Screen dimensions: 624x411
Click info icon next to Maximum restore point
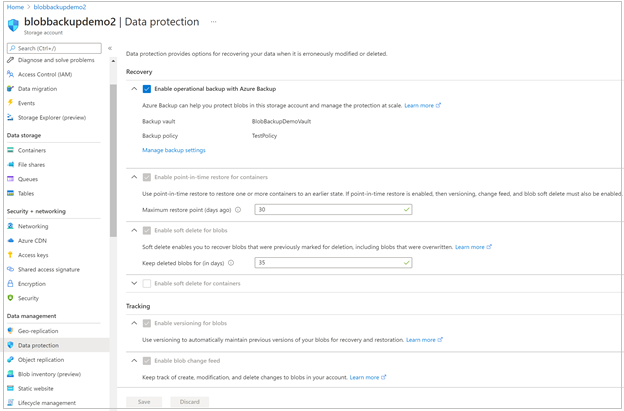(238, 210)
